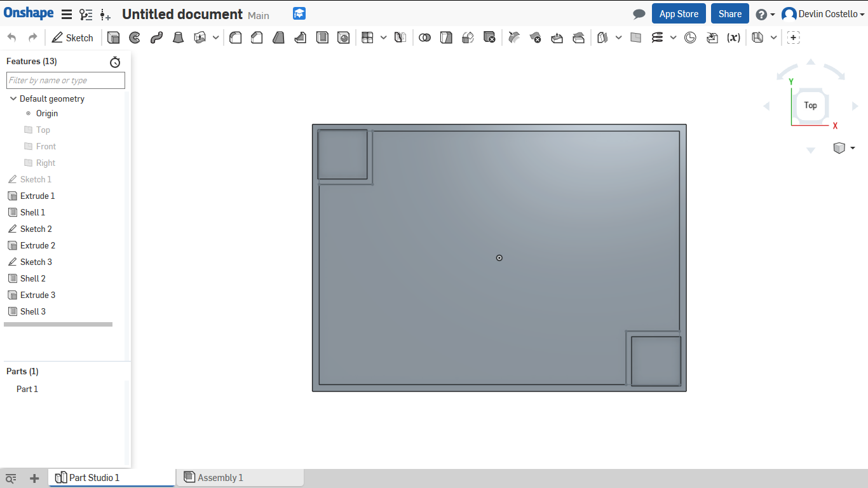Select the Hole tool
The image size is (868, 488).
[344, 37]
